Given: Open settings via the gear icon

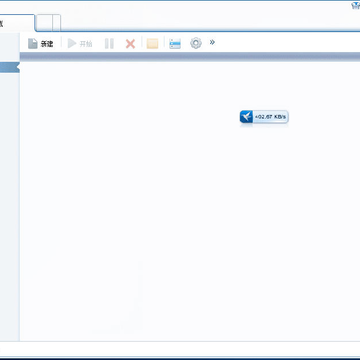Looking at the screenshot, I should coord(196,43).
